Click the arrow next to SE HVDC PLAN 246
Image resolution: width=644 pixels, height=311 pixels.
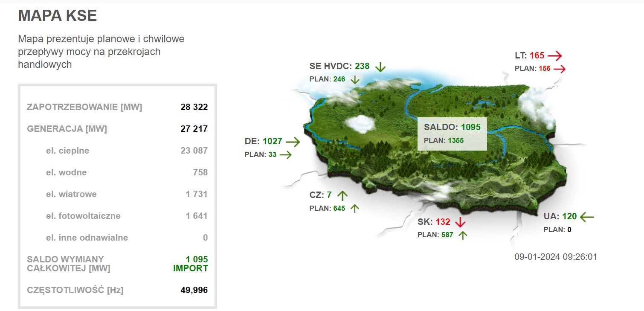[355, 79]
